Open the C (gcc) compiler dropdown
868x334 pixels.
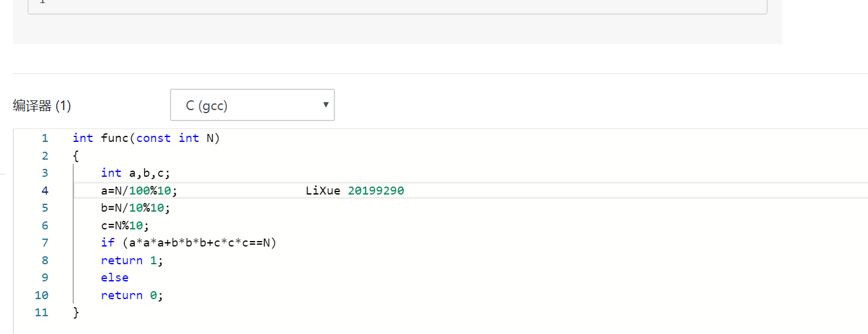[x=252, y=106]
